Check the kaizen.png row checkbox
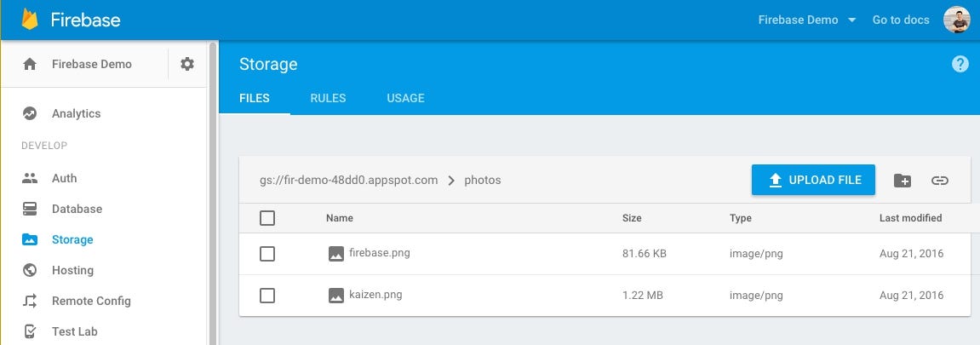The height and width of the screenshot is (345, 980). pyautogui.click(x=266, y=296)
